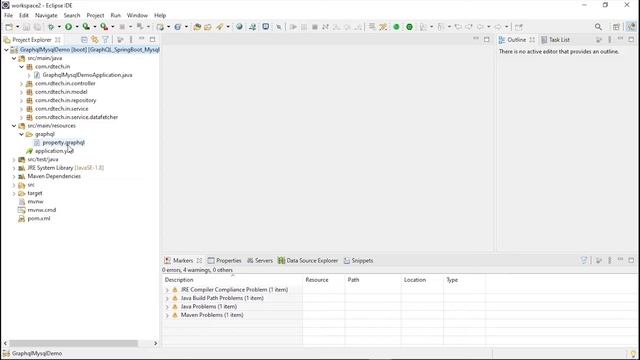Switch to the Properties tab
The image size is (640, 360).
coord(224,260)
